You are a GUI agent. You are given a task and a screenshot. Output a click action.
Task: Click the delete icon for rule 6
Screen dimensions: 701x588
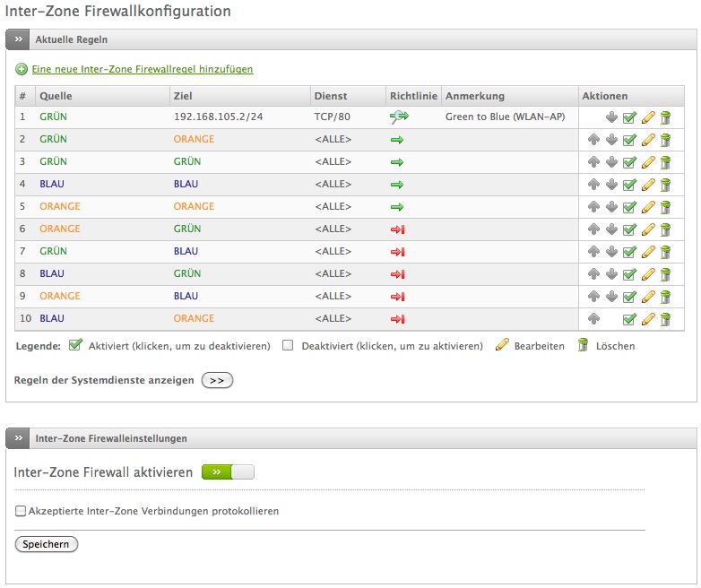pyautogui.click(x=665, y=229)
